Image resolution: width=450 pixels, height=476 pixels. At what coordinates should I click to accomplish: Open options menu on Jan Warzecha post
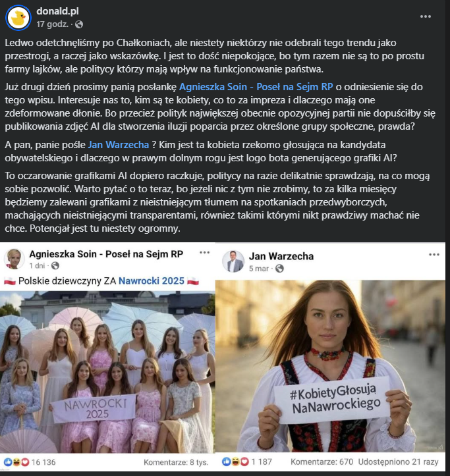coord(434,254)
